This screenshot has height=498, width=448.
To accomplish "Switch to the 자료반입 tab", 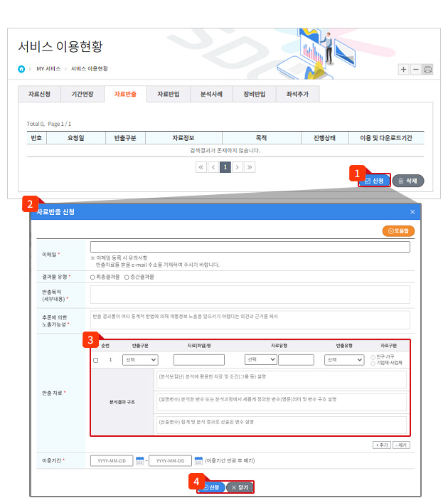I will 169,94.
